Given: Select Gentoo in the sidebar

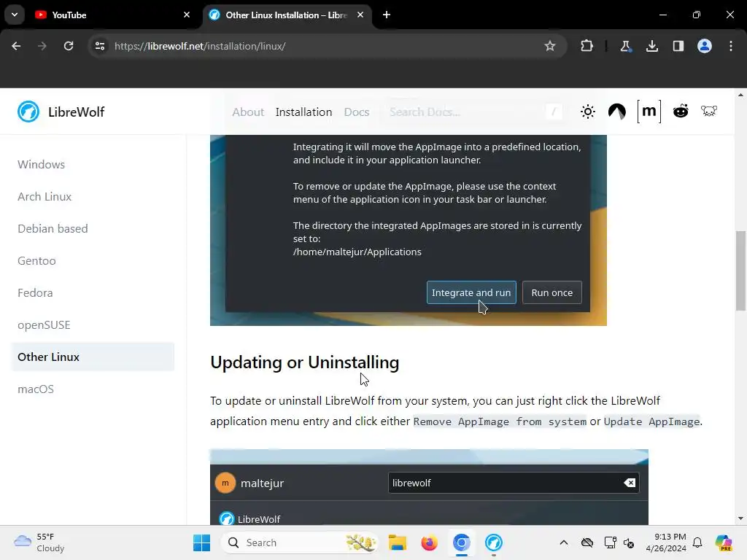Looking at the screenshot, I should (x=36, y=261).
